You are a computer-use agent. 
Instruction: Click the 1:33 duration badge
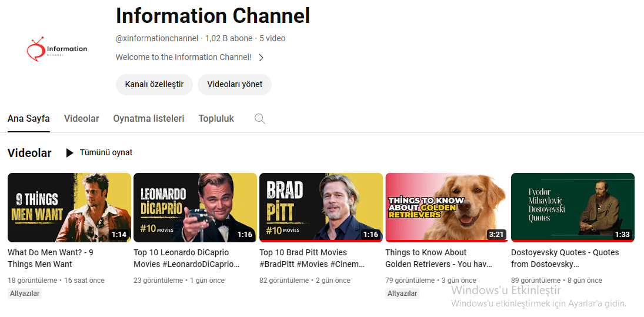coord(622,235)
